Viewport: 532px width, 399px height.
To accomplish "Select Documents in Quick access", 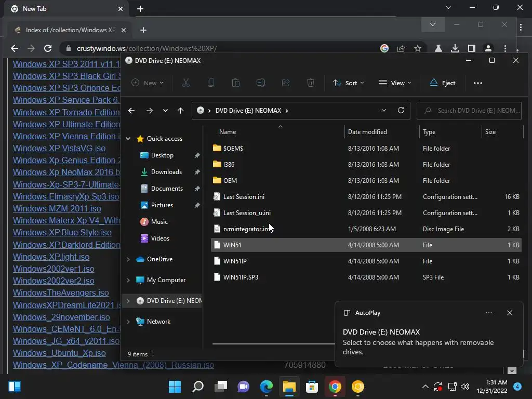I will [167, 188].
